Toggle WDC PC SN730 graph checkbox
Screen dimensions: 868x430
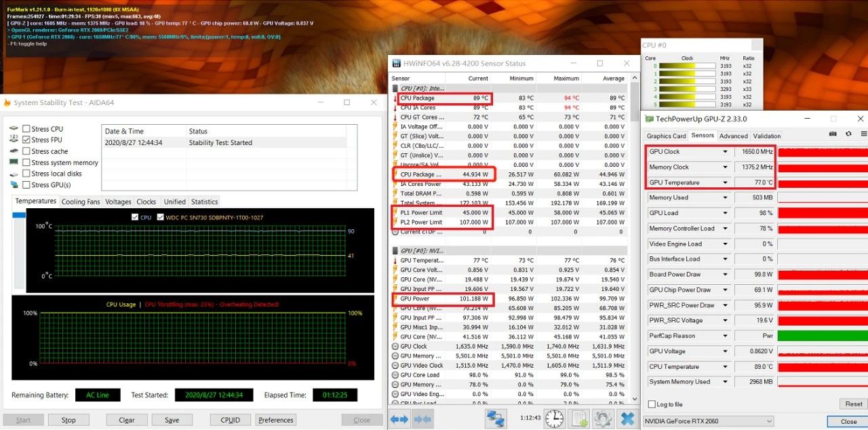pos(160,217)
